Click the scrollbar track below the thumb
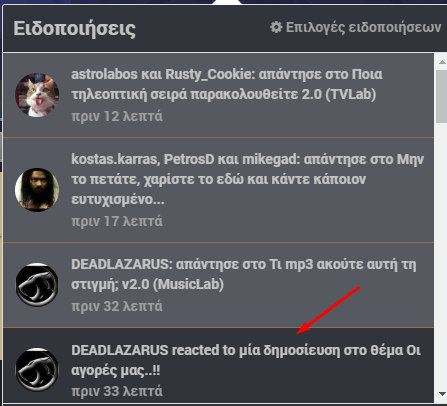The image size is (447, 406). pyautogui.click(x=442, y=257)
